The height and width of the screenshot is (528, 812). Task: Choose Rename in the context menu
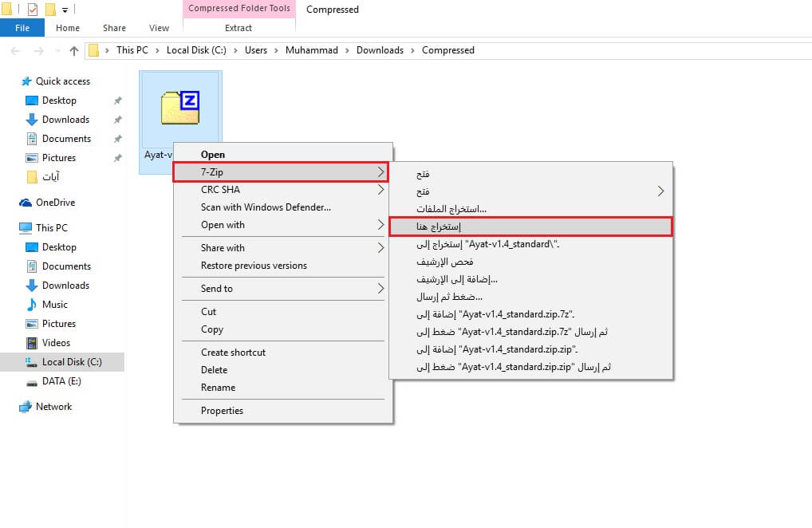tap(282, 388)
